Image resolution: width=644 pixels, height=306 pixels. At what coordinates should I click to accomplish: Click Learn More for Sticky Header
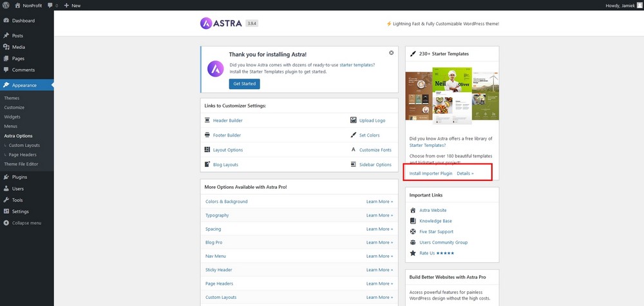379,270
